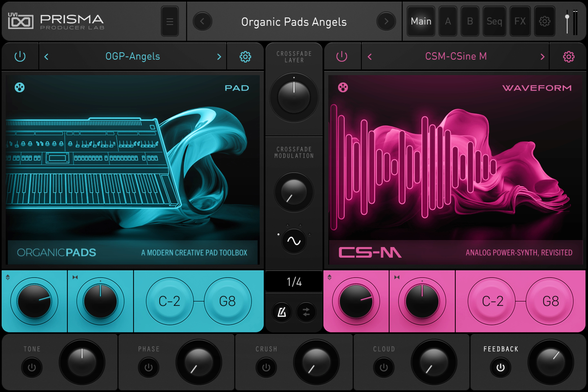Click the Organic Pads artwork thumbnail

tap(133, 170)
